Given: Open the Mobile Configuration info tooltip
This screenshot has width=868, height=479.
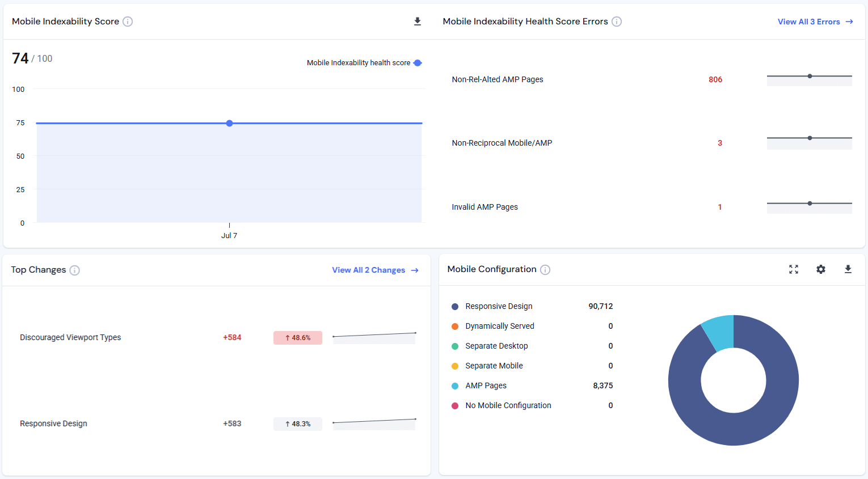Looking at the screenshot, I should click(545, 269).
